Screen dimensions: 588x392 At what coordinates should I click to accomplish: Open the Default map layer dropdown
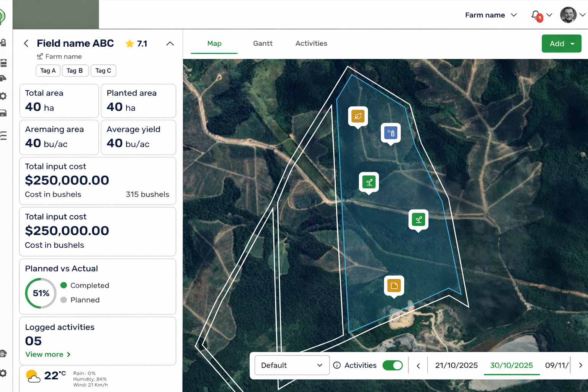[292, 365]
